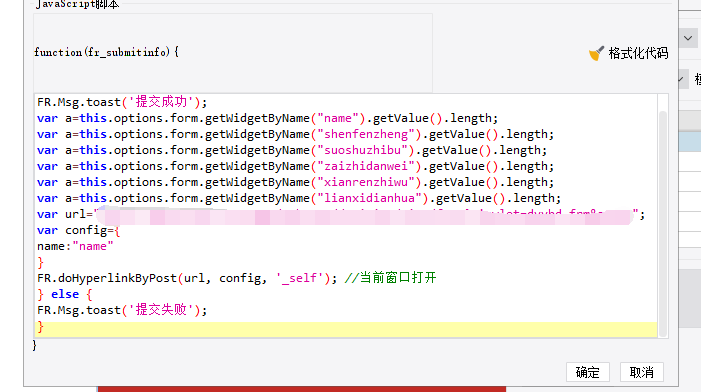Click the //当前窗口打开 comment

coord(390,278)
